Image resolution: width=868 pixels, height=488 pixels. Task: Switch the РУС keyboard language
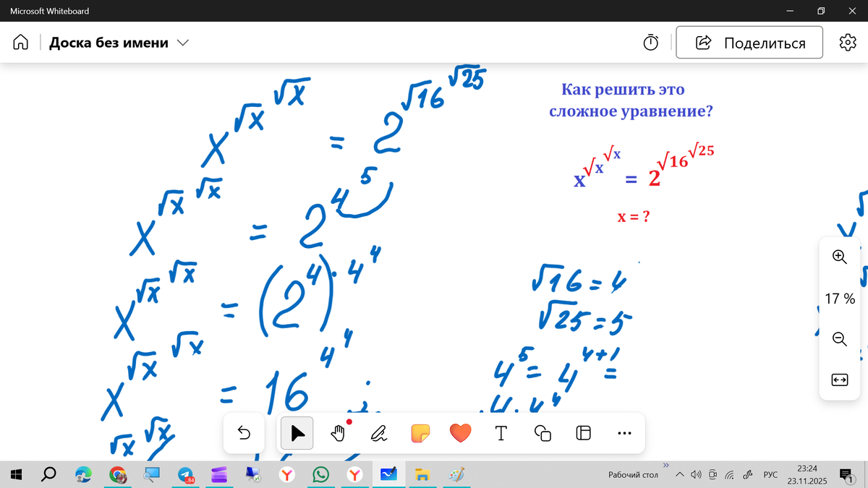[x=770, y=475]
